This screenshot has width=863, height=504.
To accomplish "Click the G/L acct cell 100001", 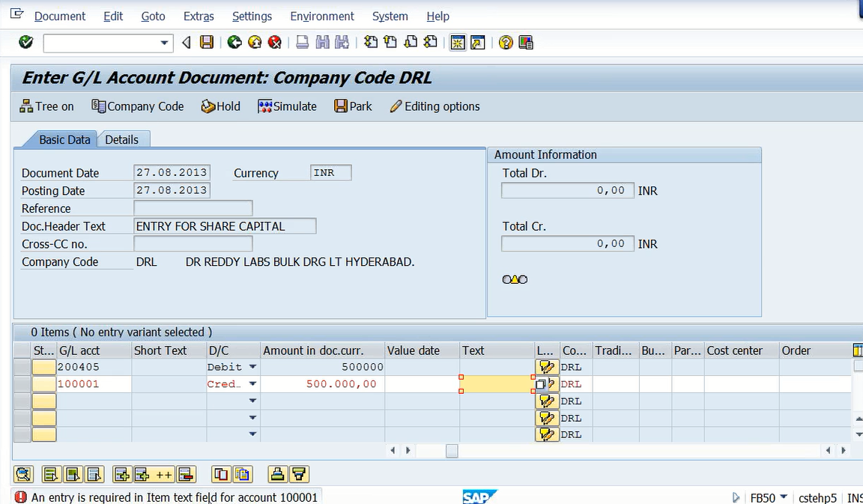I will coord(94,384).
